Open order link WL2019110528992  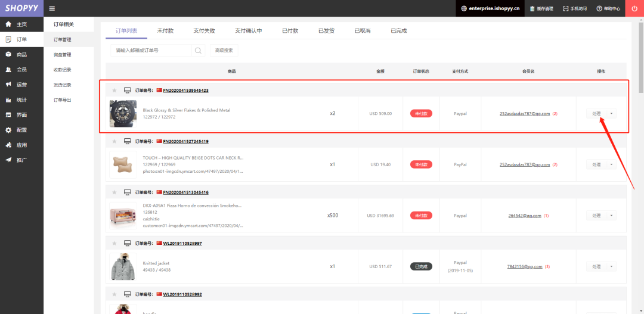tap(182, 294)
